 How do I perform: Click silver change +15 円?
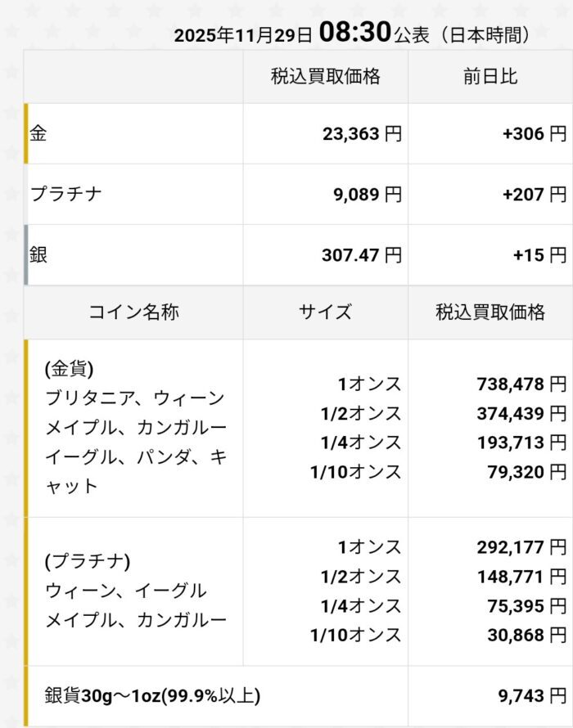[x=539, y=254]
